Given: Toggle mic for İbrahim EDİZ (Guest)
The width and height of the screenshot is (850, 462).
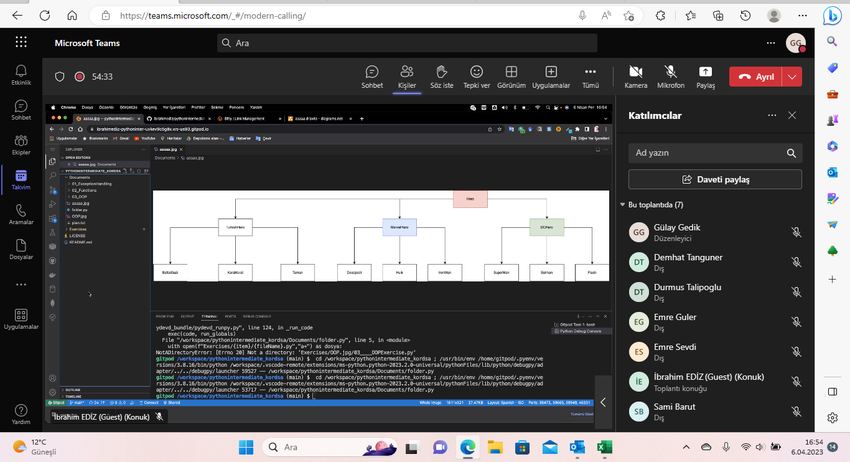Looking at the screenshot, I should 796,381.
